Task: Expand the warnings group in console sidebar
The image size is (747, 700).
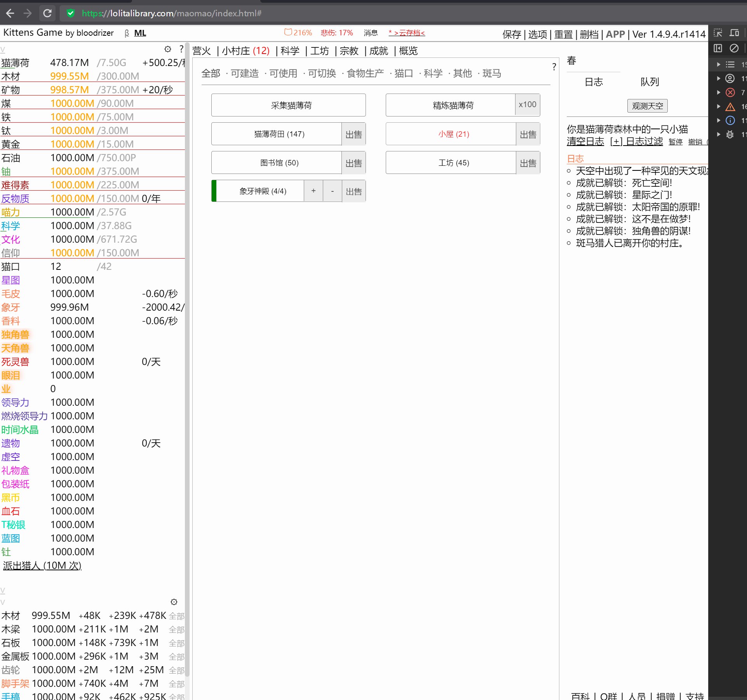Action: [719, 106]
